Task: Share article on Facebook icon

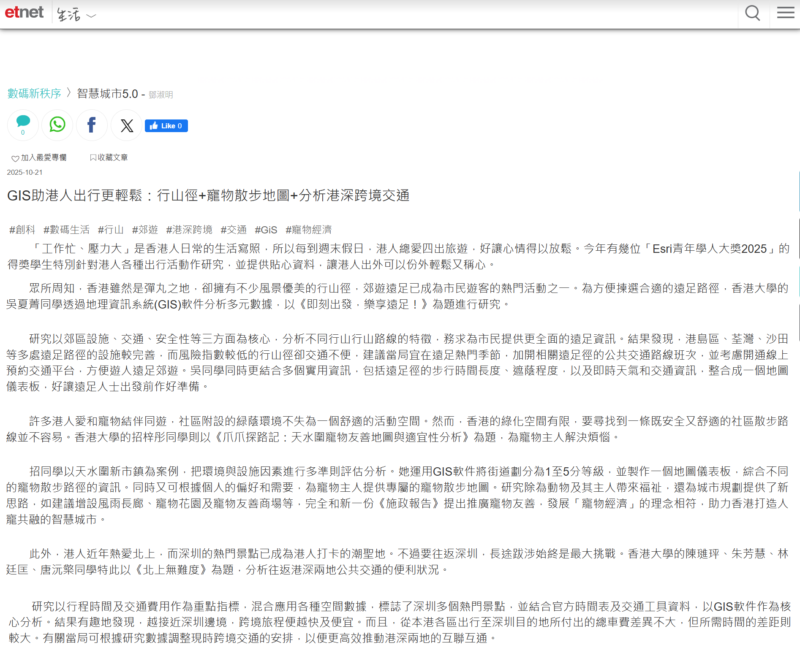Action: pyautogui.click(x=92, y=125)
